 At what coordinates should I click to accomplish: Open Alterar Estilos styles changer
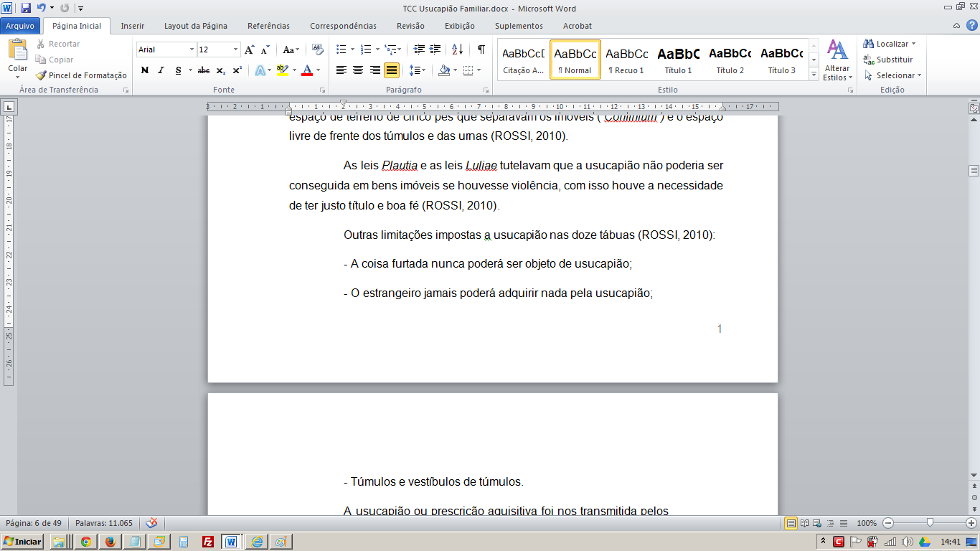(x=837, y=60)
